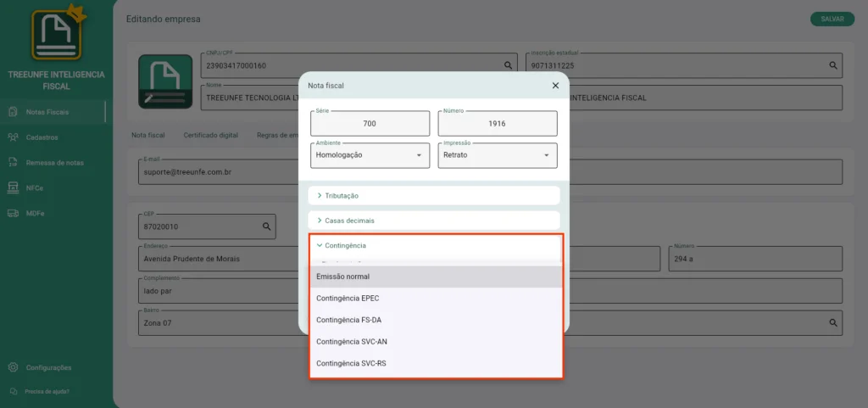
Task: Open the Impressão Retrato dropdown
Action: point(498,155)
